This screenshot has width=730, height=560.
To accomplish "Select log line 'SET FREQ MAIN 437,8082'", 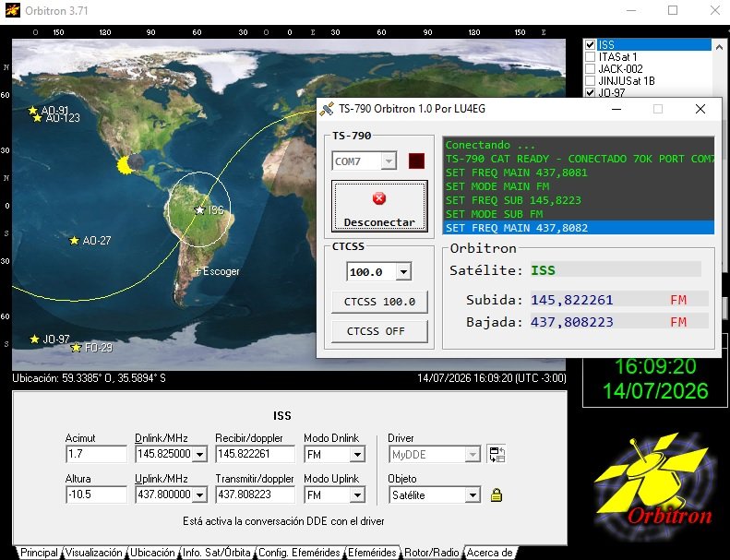I will click(x=579, y=228).
